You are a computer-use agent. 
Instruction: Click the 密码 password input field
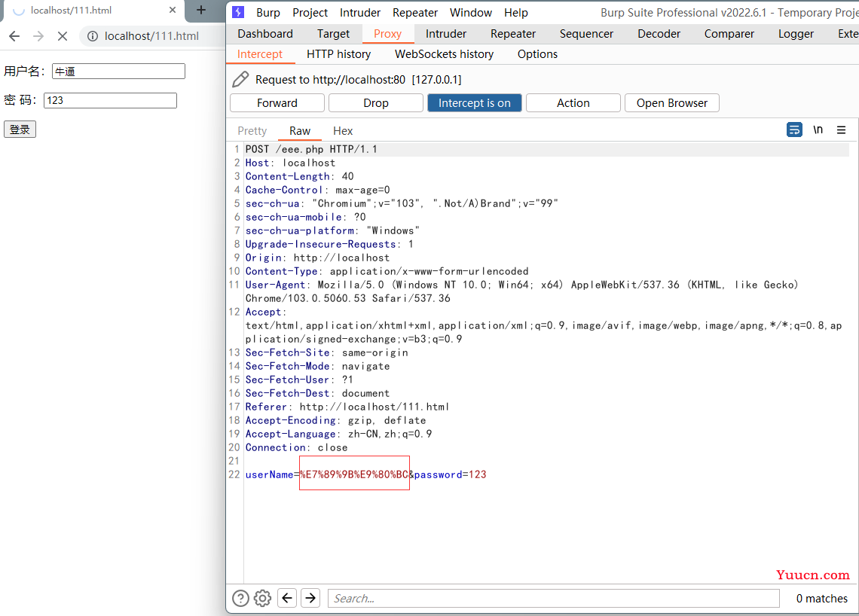click(110, 100)
